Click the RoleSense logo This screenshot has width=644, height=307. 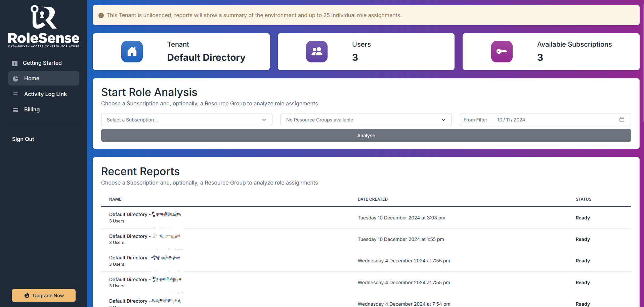(44, 26)
